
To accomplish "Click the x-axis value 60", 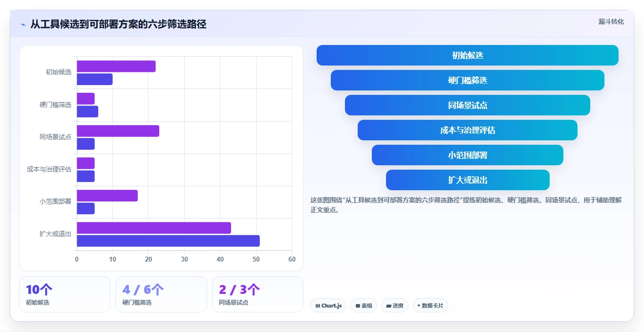I will coord(292,260).
